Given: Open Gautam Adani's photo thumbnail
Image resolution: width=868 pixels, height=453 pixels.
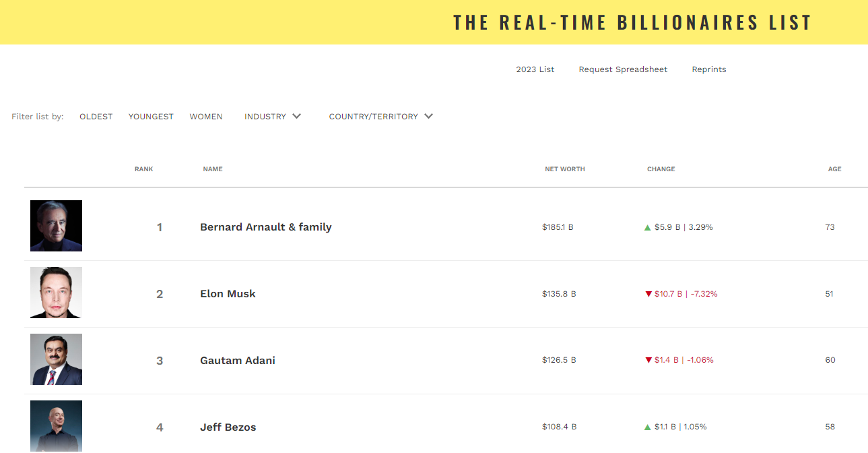Looking at the screenshot, I should (x=56, y=359).
